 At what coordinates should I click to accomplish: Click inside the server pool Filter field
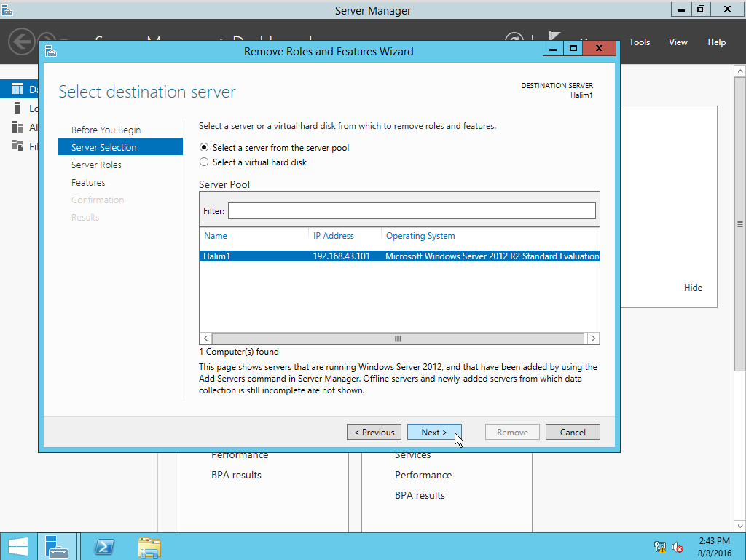[x=412, y=210]
